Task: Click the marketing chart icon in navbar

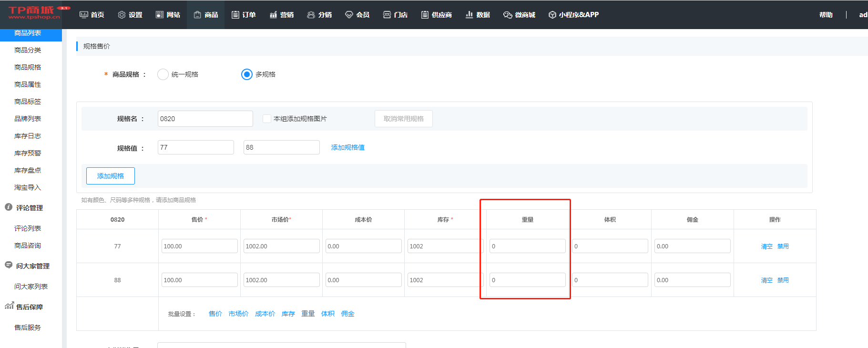Action: click(x=273, y=15)
